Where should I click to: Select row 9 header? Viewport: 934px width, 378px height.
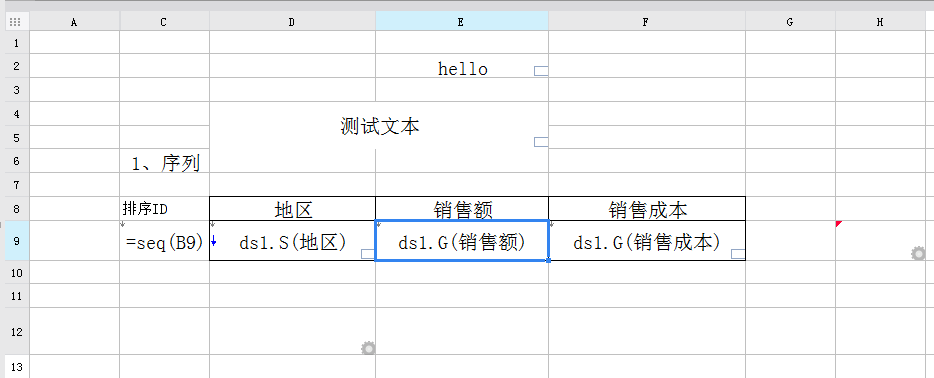click(15, 240)
